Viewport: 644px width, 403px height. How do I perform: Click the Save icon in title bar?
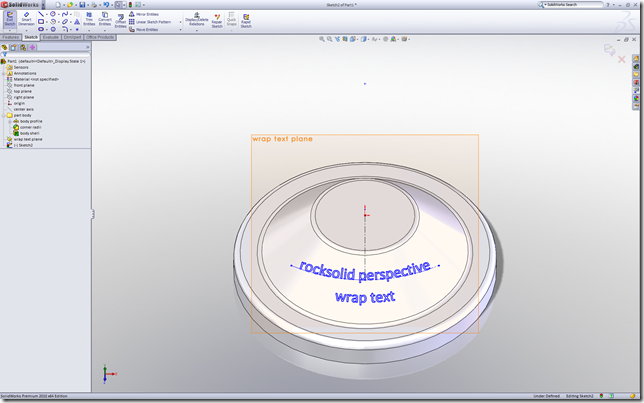(82, 5)
